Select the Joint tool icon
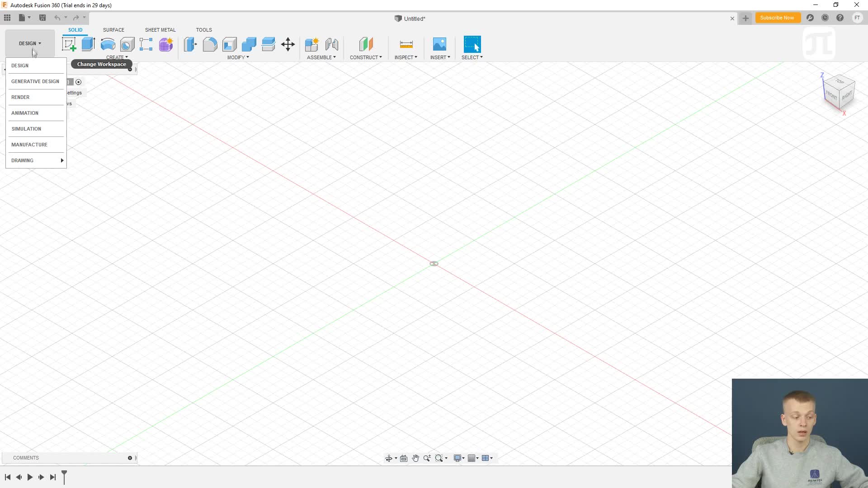 point(331,44)
